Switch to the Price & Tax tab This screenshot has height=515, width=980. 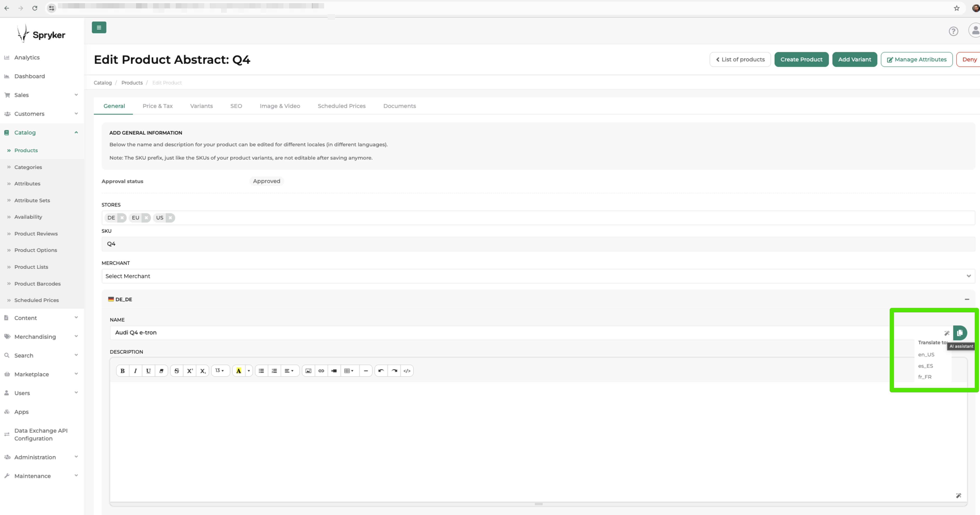(x=158, y=106)
